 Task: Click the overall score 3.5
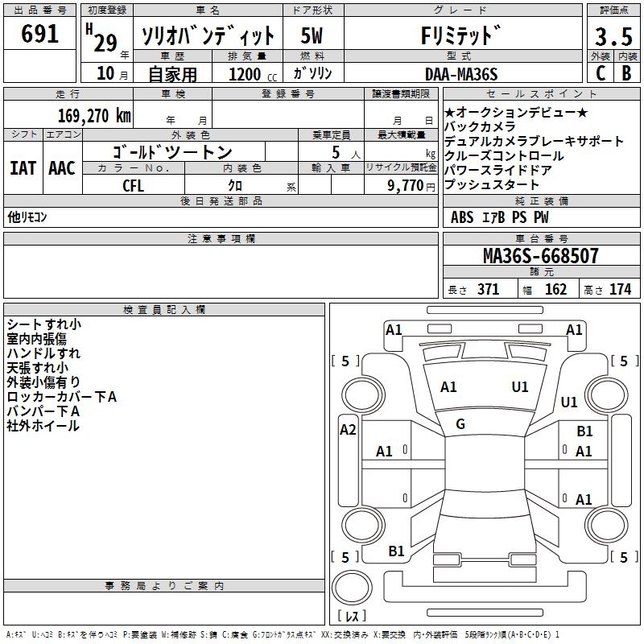[x=613, y=36]
